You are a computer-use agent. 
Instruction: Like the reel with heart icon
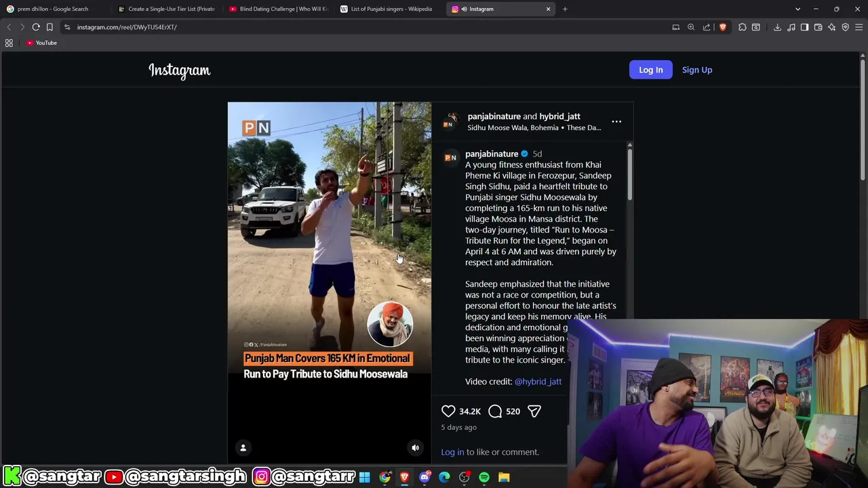(448, 411)
